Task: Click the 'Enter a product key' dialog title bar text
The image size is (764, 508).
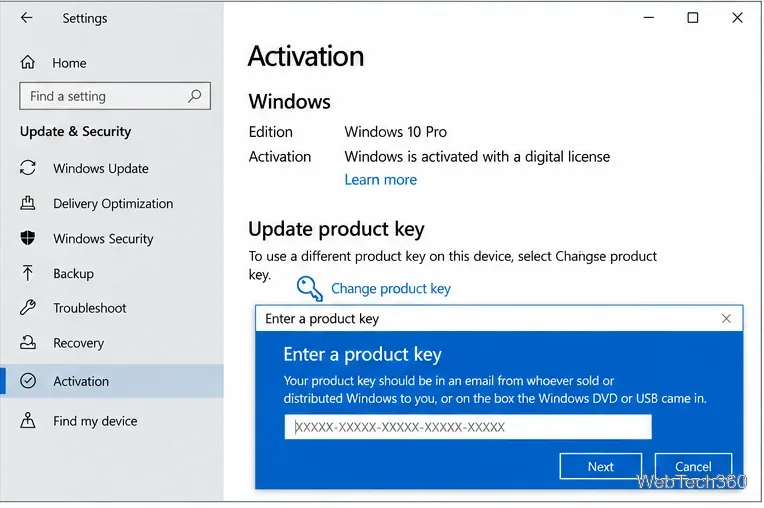Action: click(322, 319)
